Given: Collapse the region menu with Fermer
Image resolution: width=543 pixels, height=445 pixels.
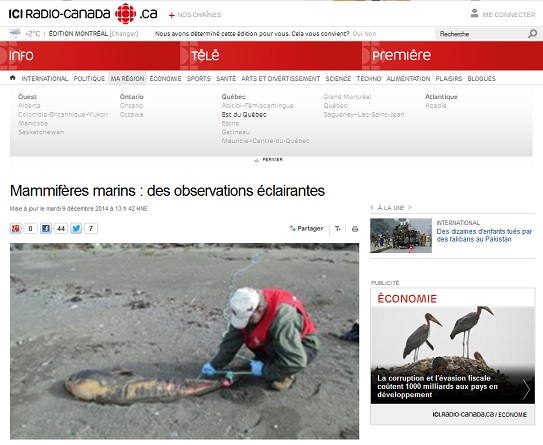Looking at the screenshot, I should pyautogui.click(x=269, y=160).
